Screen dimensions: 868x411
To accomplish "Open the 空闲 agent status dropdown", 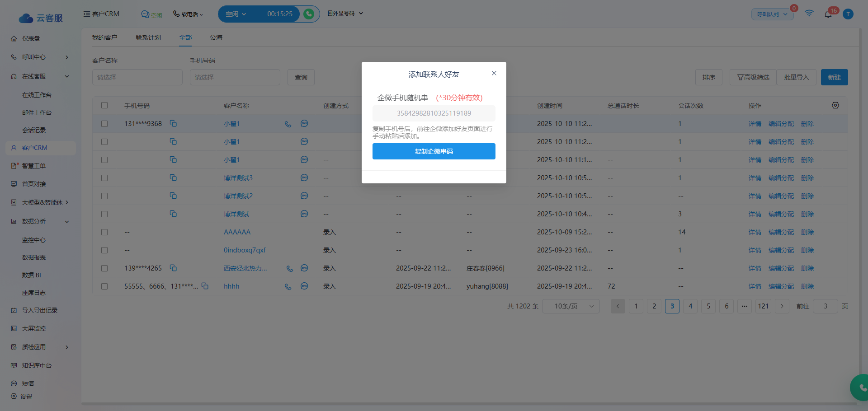I will coord(236,14).
